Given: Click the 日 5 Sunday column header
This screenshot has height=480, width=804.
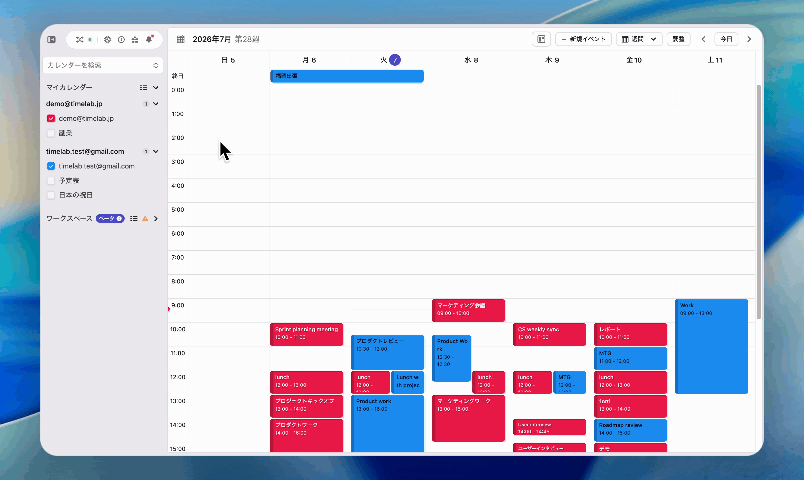Looking at the screenshot, I should pos(228,60).
